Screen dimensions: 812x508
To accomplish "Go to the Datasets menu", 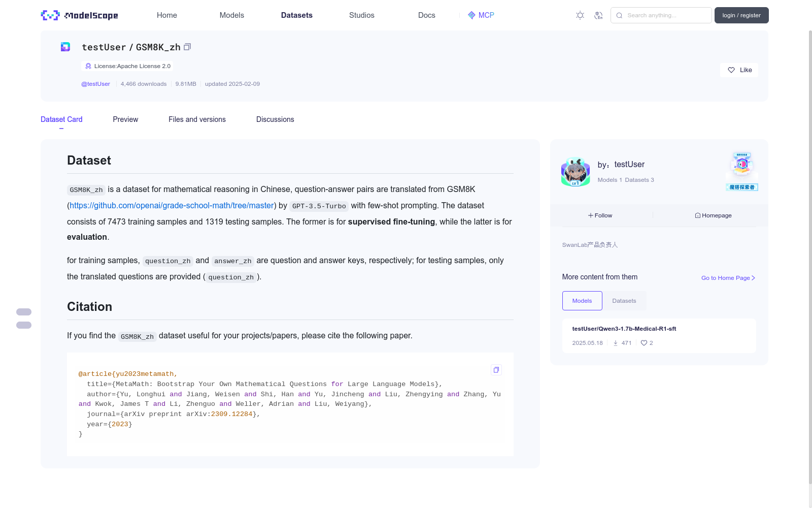I will tap(297, 15).
